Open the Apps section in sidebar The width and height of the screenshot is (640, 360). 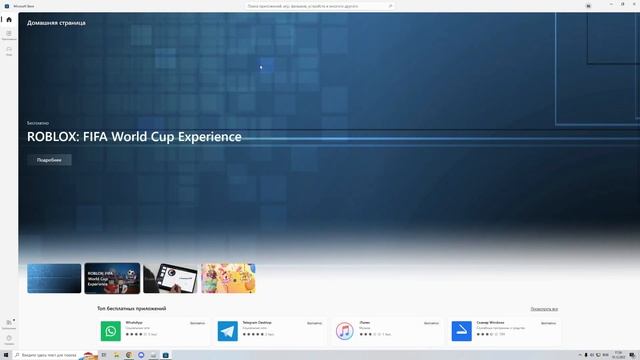9,34
